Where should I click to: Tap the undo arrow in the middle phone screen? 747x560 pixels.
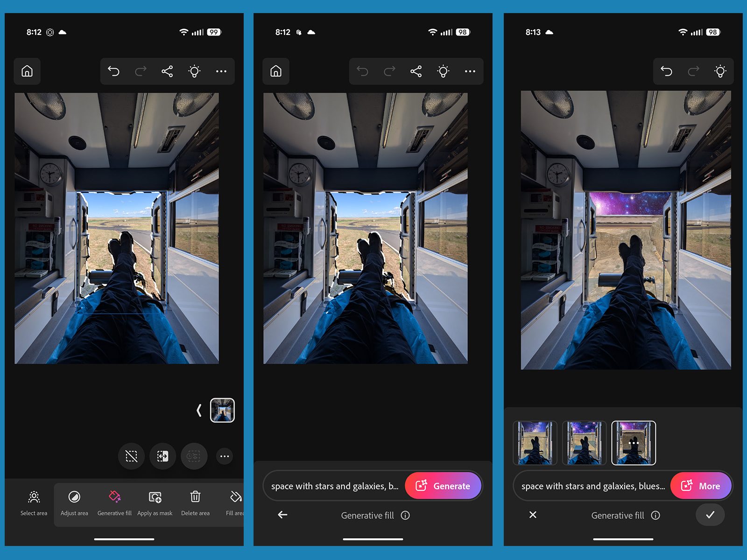pos(362,71)
